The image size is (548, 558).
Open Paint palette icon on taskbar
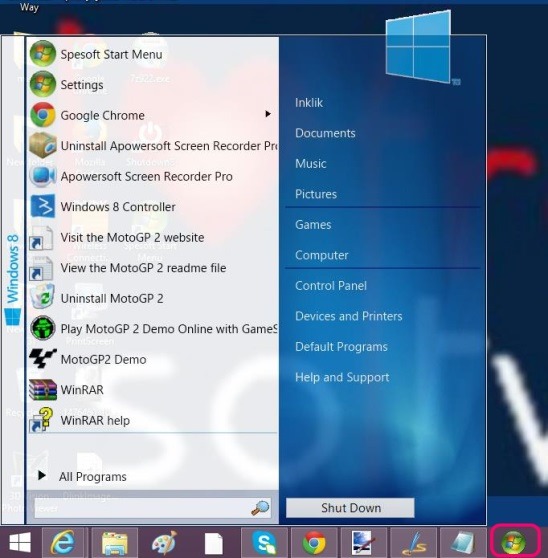coord(164,543)
